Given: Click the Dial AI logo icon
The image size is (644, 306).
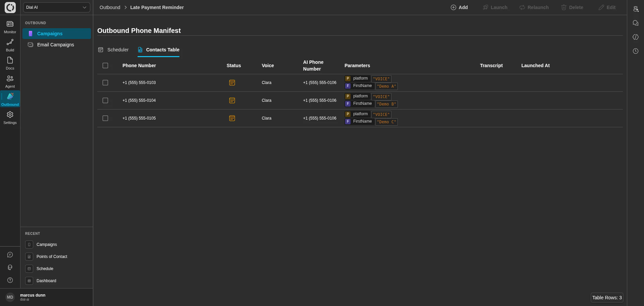Looking at the screenshot, I should click(x=10, y=7).
